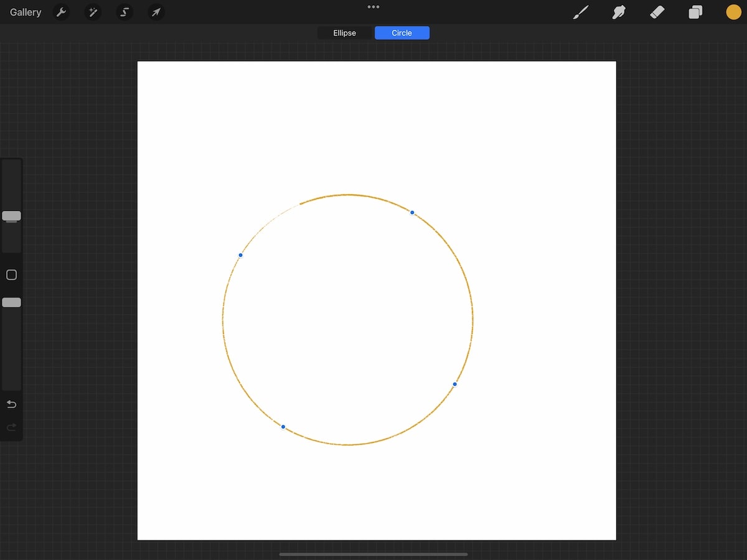Switch the shape to Ellipse mode
747x560 pixels.
[x=345, y=32]
